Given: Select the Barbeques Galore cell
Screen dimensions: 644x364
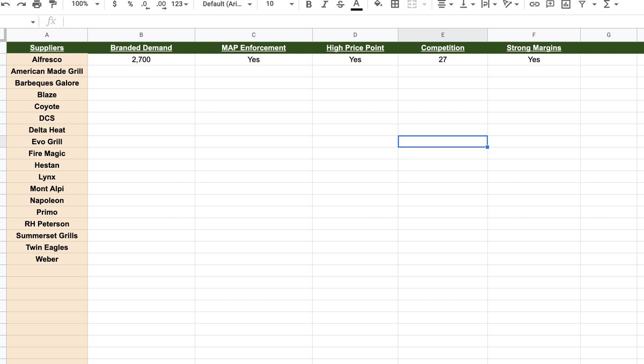Looking at the screenshot, I should 47,83.
